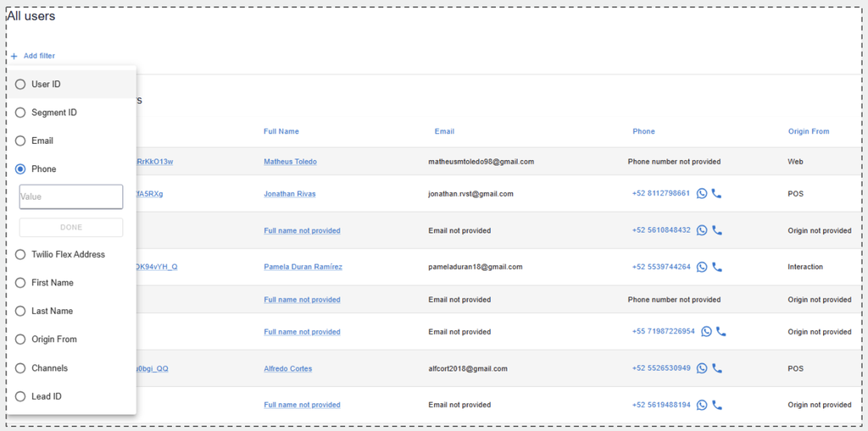Pick the Origin From filter option
Viewport: 868px width, 431px height.
20,340
